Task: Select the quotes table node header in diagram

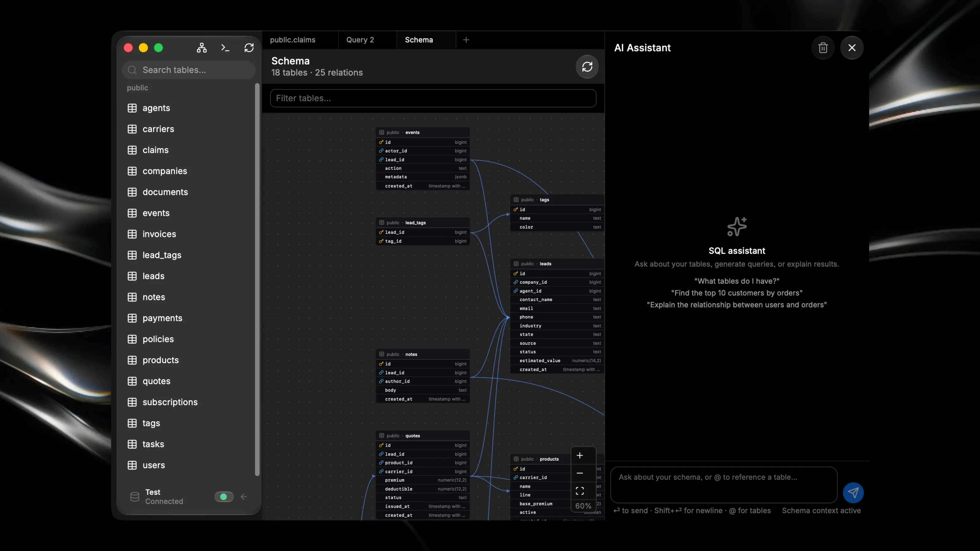Action: 423,436
